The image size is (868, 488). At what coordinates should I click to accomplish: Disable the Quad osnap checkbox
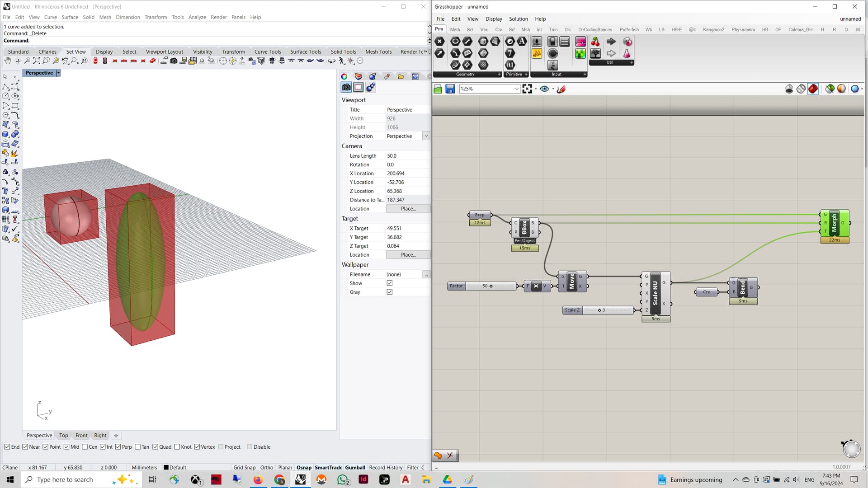(x=156, y=446)
